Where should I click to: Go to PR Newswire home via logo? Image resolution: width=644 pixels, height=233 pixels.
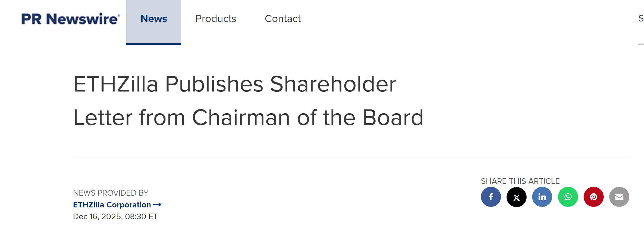tap(70, 19)
